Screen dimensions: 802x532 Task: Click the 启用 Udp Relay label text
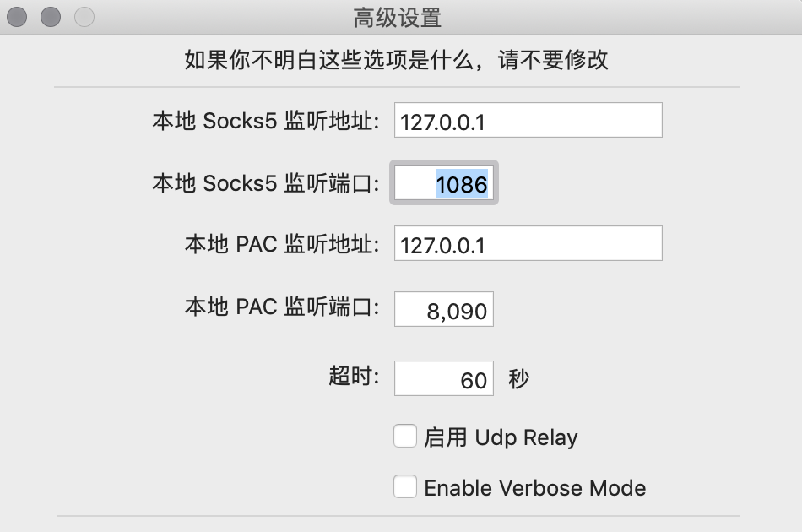tap(501, 437)
